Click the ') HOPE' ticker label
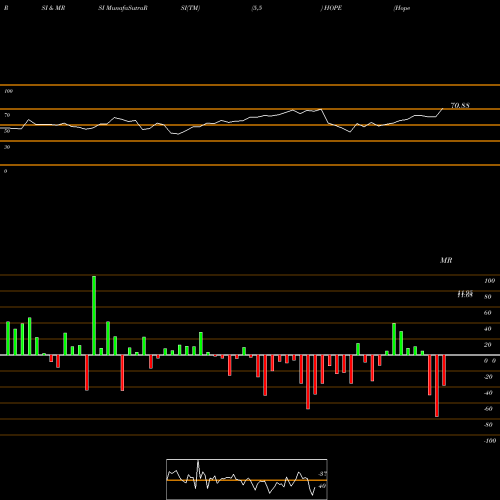Image resolution: width=500 pixels, height=500 pixels. pos(331,8)
